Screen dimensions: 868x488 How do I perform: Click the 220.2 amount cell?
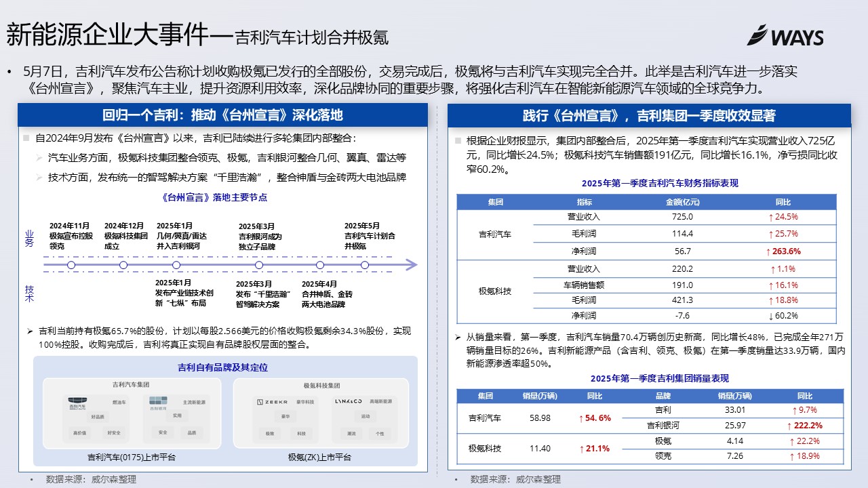tap(682, 269)
